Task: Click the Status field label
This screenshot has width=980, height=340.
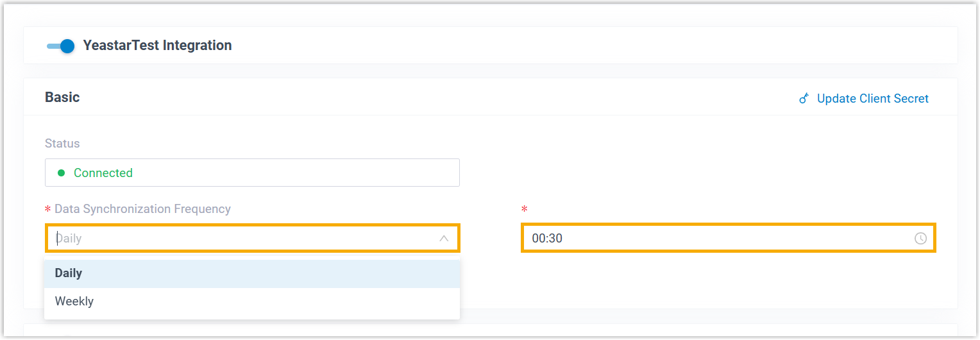Action: click(x=62, y=144)
